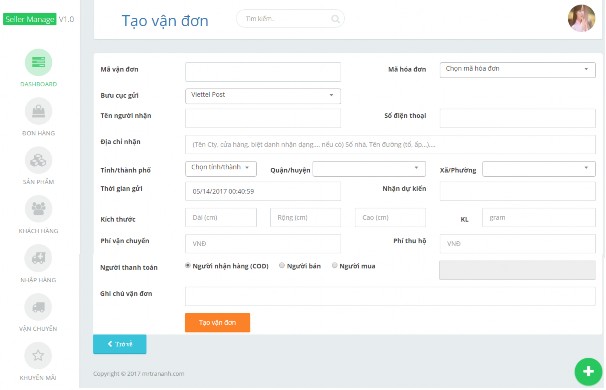Click the Thời gian gửi date field
Screen dimensions: 606x390
click(x=263, y=191)
